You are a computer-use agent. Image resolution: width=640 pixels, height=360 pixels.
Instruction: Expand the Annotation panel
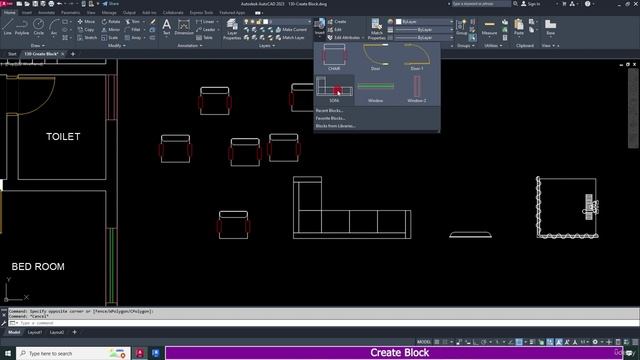pyautogui.click(x=190, y=46)
